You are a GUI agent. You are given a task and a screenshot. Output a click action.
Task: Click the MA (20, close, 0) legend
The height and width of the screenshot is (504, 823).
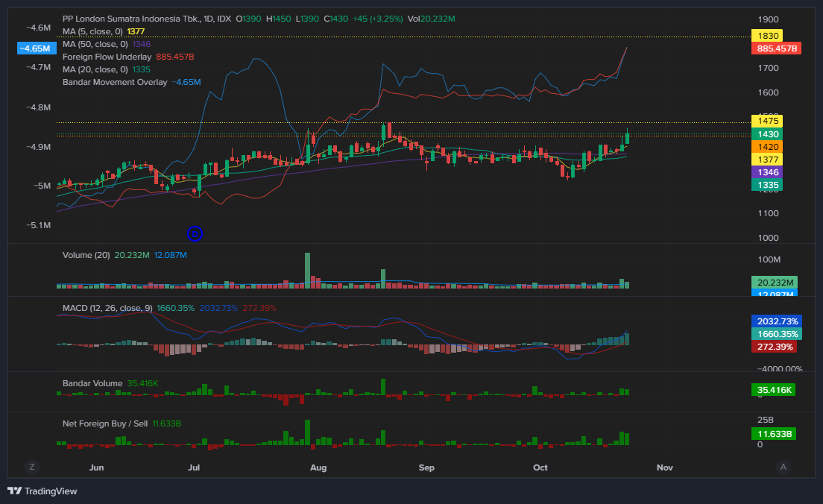tap(95, 69)
